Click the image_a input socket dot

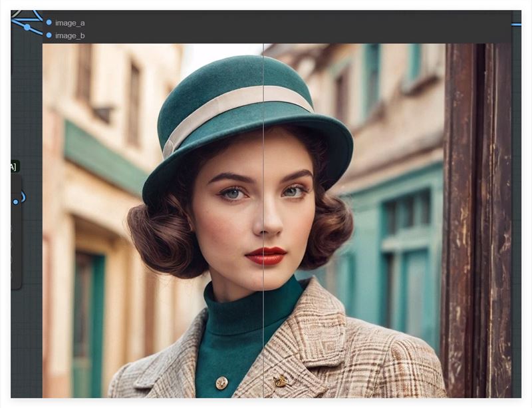[x=49, y=23]
